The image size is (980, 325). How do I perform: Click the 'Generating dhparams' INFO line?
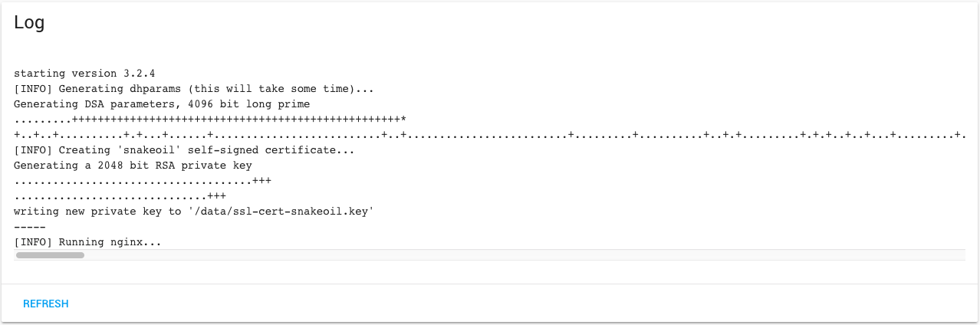tap(194, 89)
